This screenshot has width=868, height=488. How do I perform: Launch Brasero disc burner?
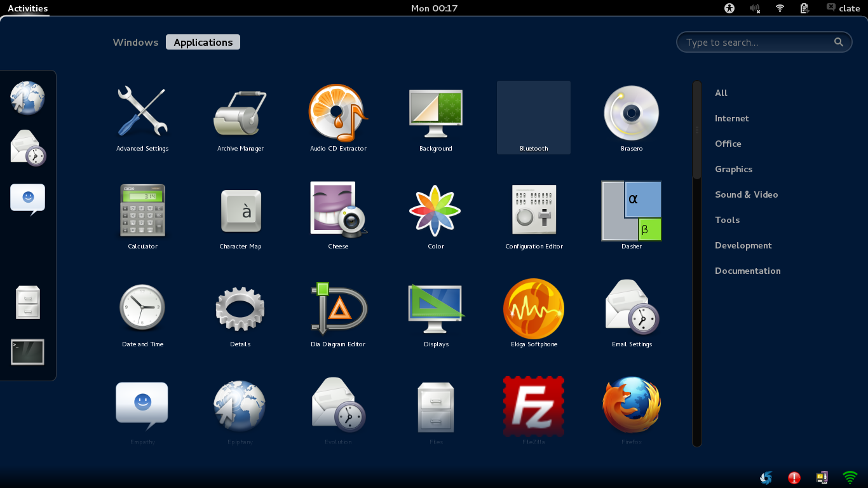(x=632, y=118)
